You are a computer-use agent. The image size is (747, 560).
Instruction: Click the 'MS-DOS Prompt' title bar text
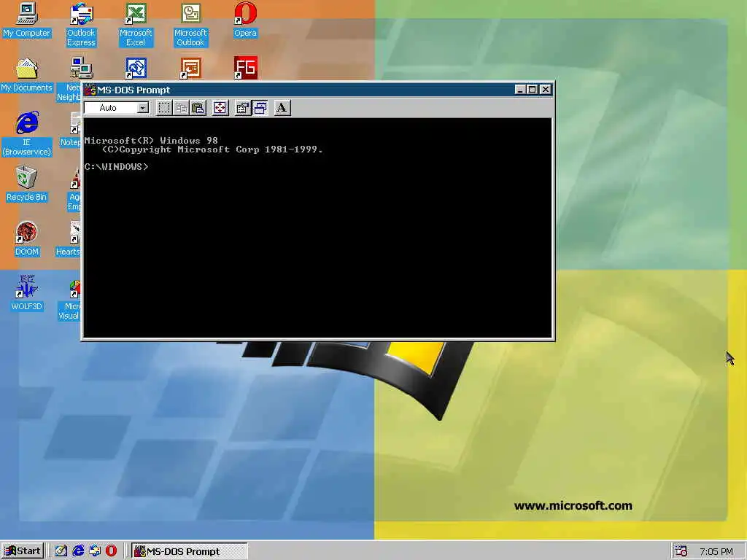[x=133, y=90]
